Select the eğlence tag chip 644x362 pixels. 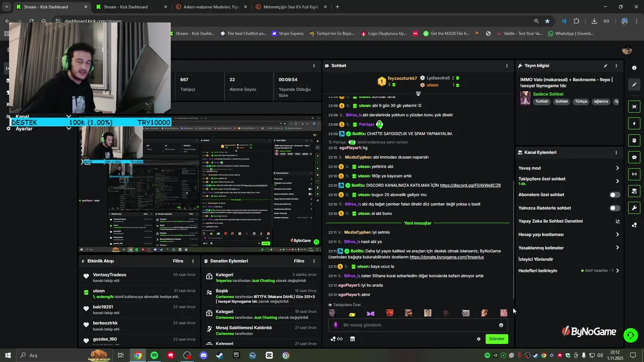pyautogui.click(x=601, y=102)
